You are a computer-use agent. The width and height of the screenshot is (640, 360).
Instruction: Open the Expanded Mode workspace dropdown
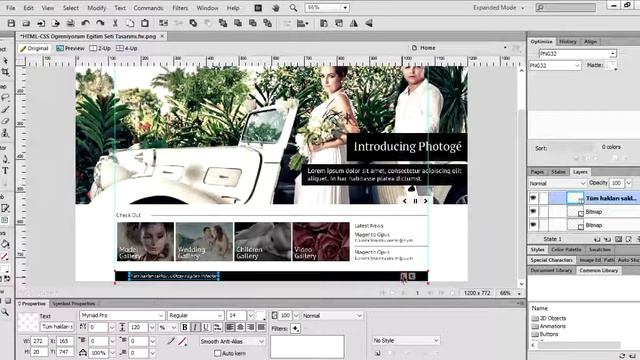click(x=498, y=8)
